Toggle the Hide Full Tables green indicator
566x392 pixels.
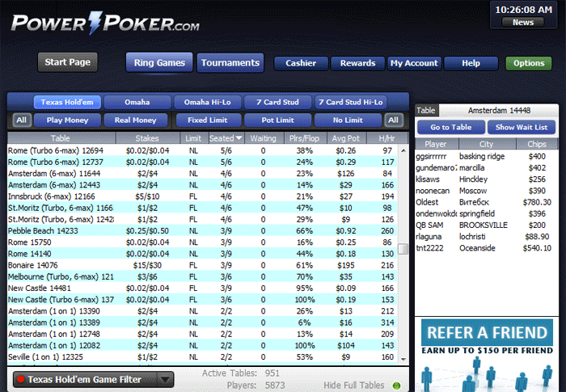click(396, 386)
